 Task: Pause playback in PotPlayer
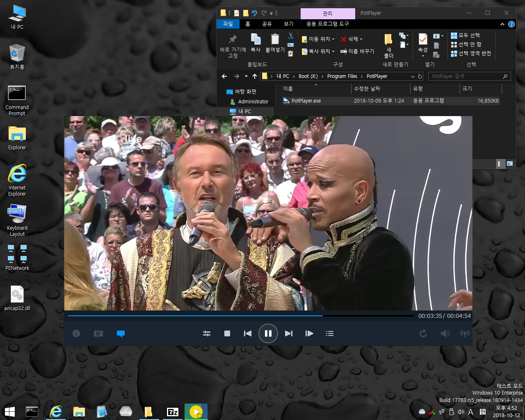point(268,333)
